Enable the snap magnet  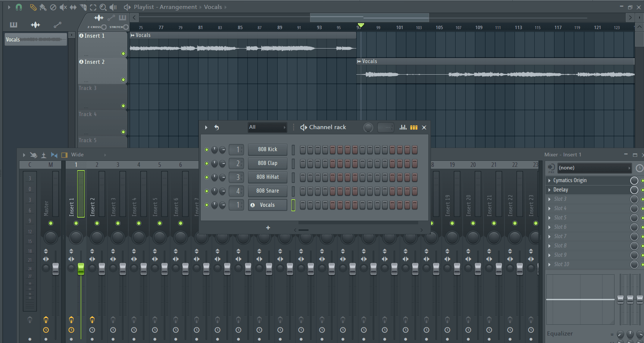coord(19,7)
